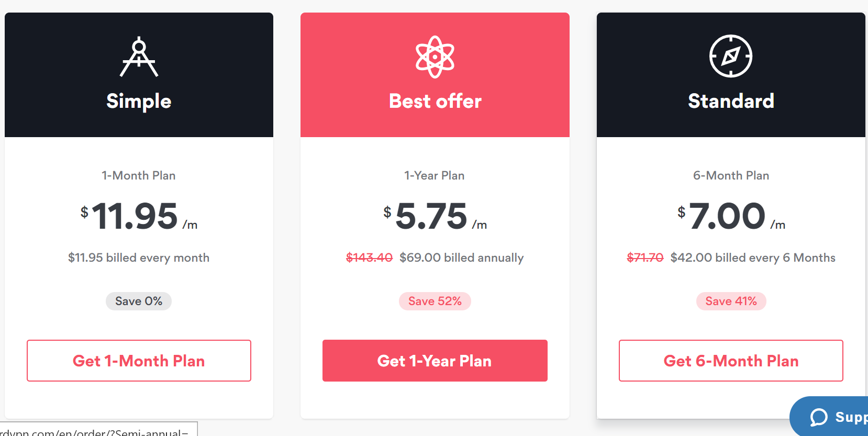Click the drafting compass icon above Simple
868x436 pixels.
139,57
